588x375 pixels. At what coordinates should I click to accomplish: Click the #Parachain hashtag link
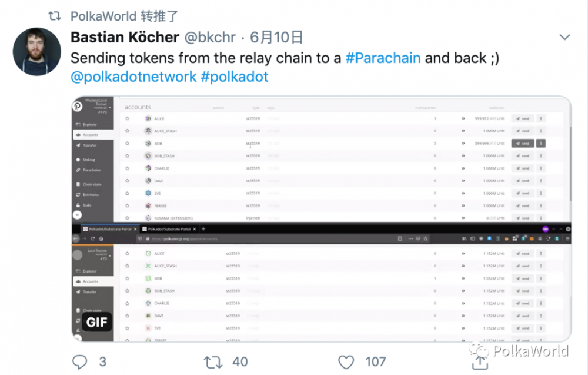click(383, 58)
